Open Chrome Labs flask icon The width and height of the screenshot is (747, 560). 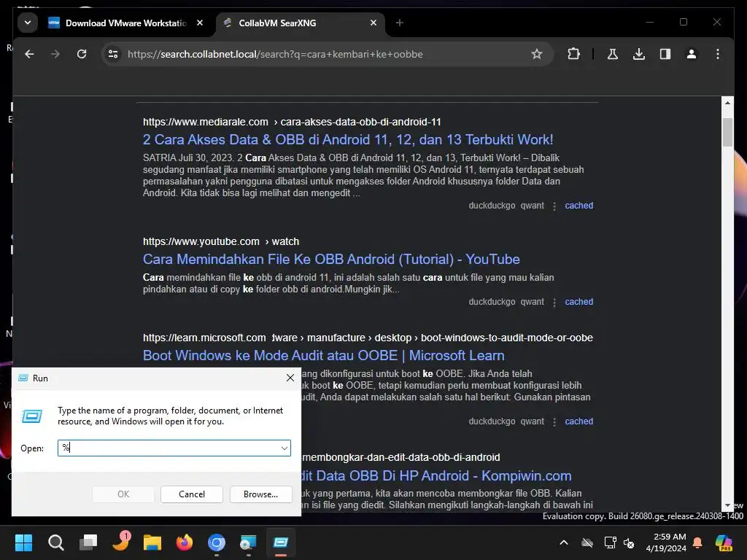coord(613,54)
